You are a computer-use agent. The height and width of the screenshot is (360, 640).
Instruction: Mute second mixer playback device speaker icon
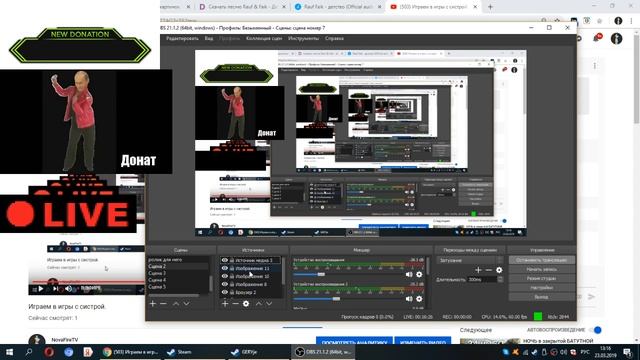pos(409,299)
